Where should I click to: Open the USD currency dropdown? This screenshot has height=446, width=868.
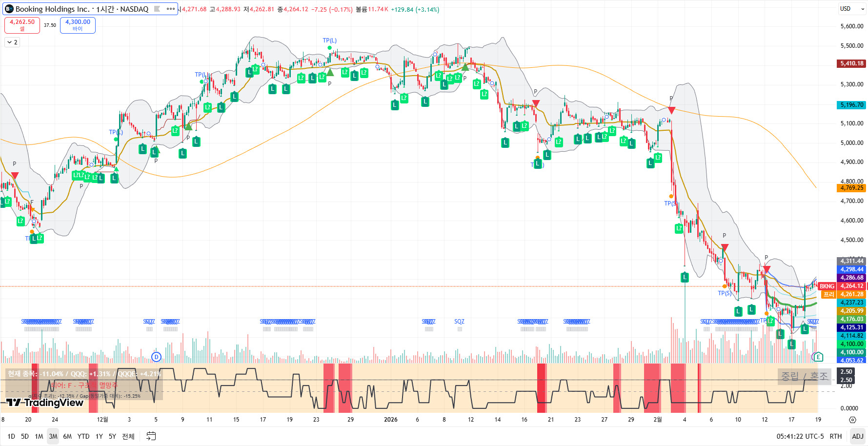tap(851, 9)
